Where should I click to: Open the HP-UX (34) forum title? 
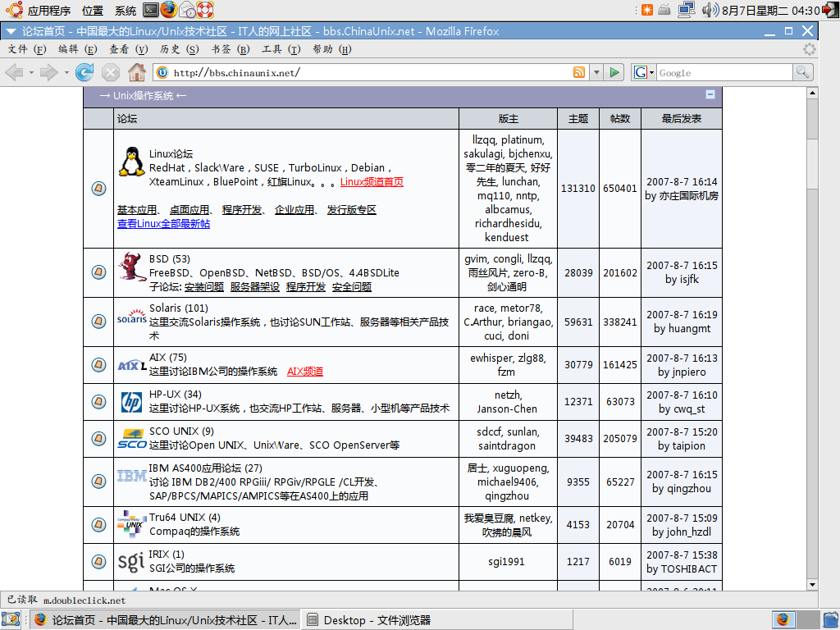pyautogui.click(x=176, y=395)
